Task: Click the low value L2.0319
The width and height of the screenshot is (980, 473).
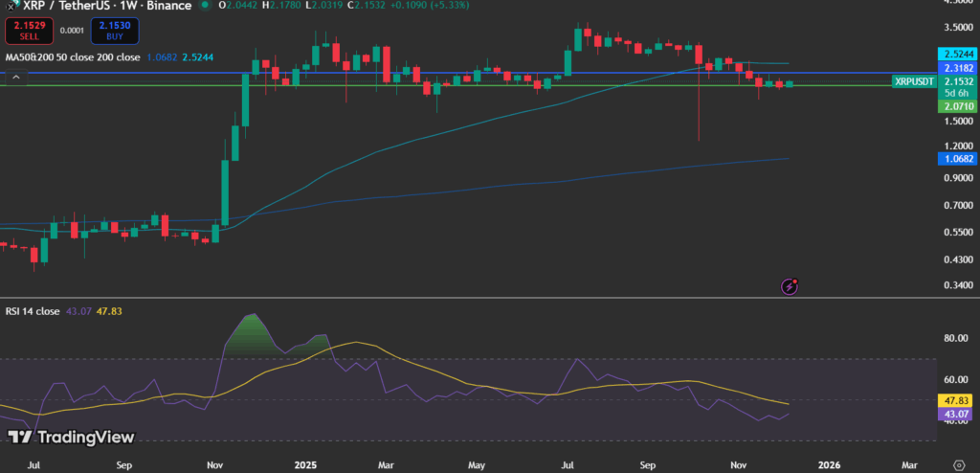Action: pyautogui.click(x=323, y=6)
